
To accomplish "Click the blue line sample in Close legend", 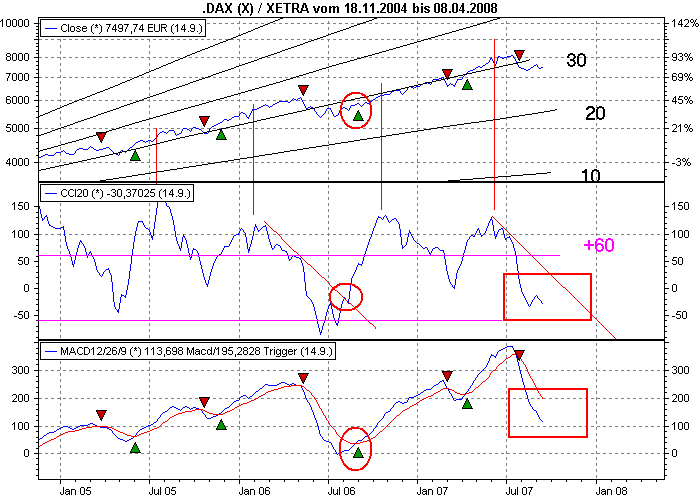I will coord(51,29).
